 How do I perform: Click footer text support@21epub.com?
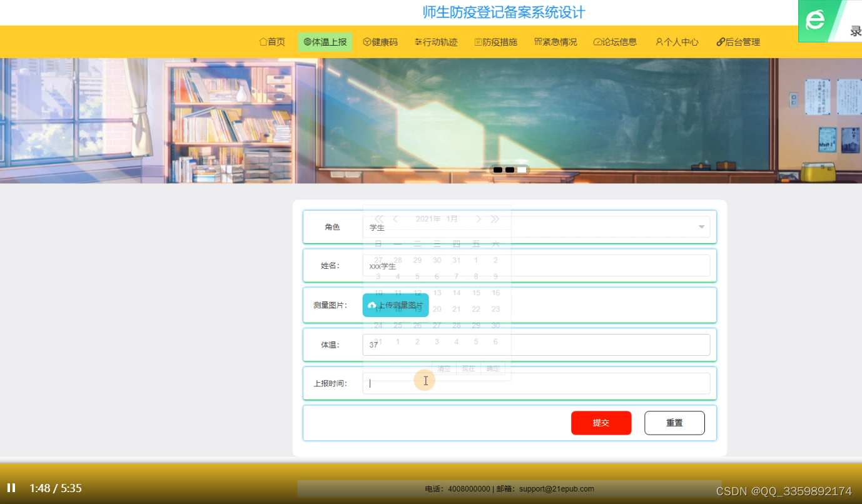point(557,489)
